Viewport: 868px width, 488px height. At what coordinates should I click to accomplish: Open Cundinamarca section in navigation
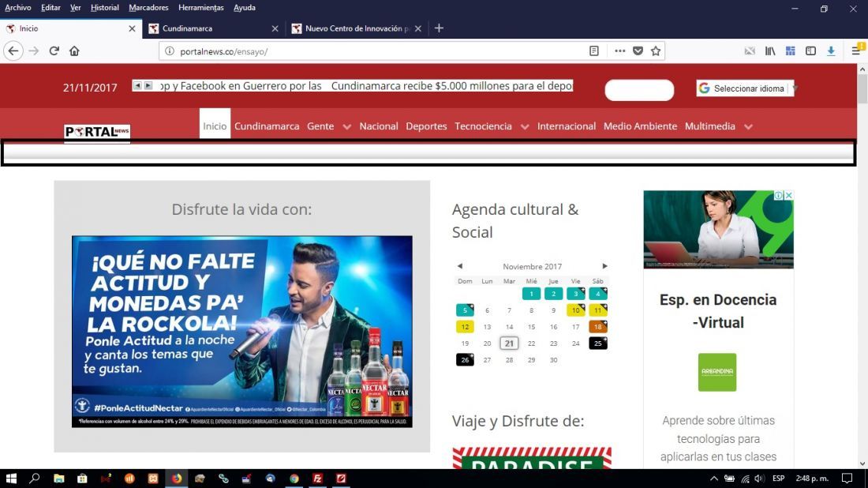click(x=267, y=126)
